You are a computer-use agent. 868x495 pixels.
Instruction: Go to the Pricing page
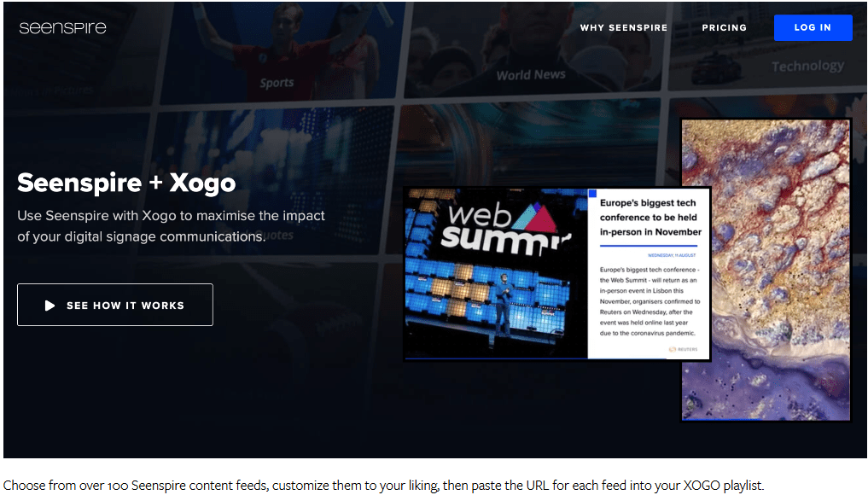click(724, 27)
